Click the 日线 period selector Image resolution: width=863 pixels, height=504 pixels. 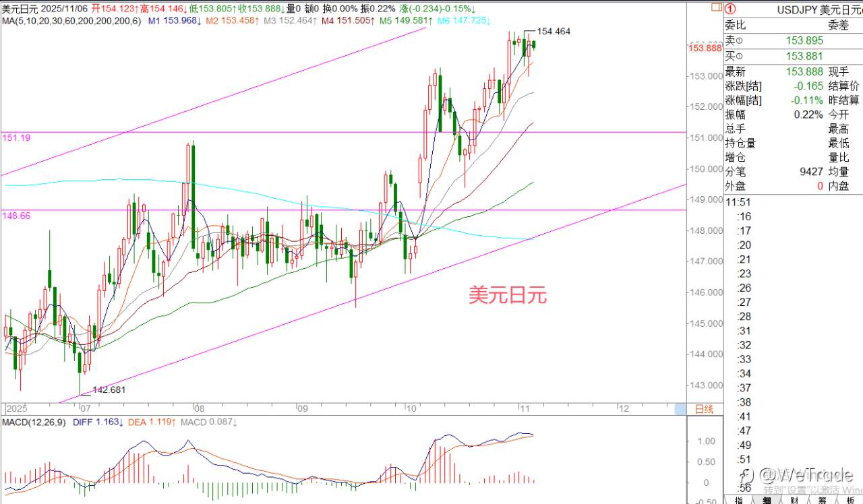click(x=703, y=409)
